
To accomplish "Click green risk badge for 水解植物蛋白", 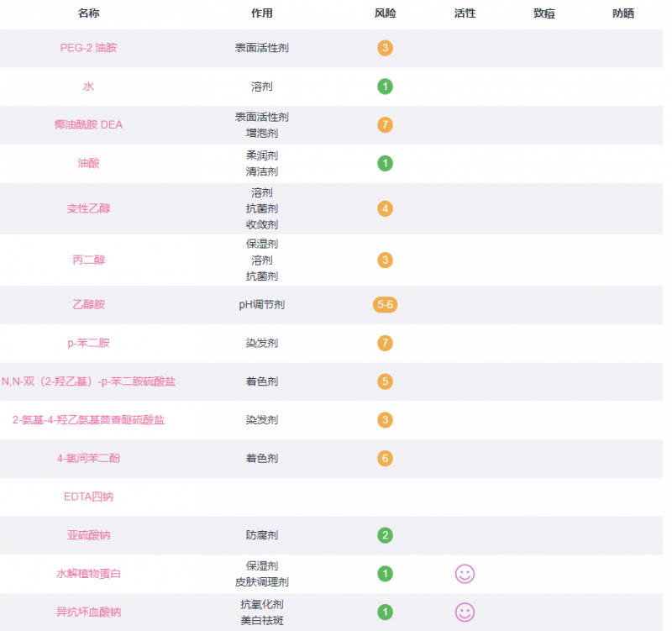I will click(x=385, y=574).
